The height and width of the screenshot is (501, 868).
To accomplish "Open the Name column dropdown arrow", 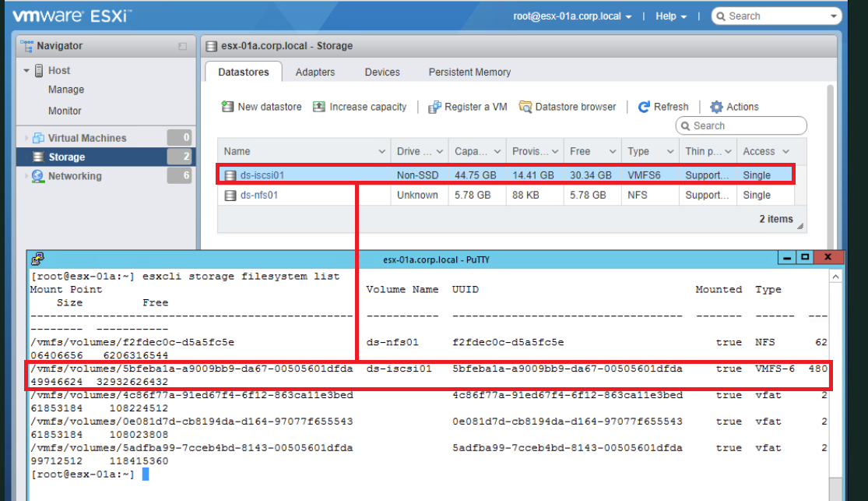I will pyautogui.click(x=382, y=151).
